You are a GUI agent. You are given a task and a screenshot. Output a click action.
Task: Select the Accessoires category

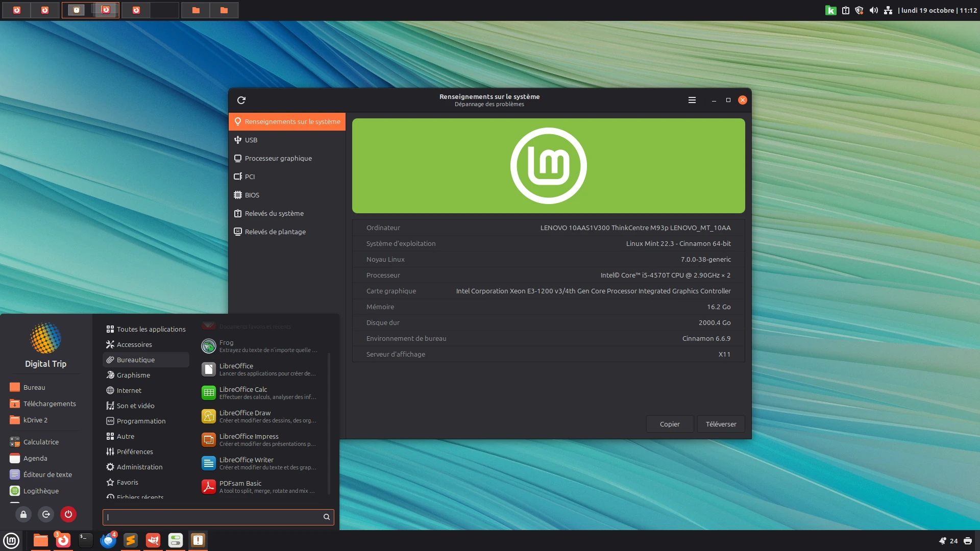[146, 344]
